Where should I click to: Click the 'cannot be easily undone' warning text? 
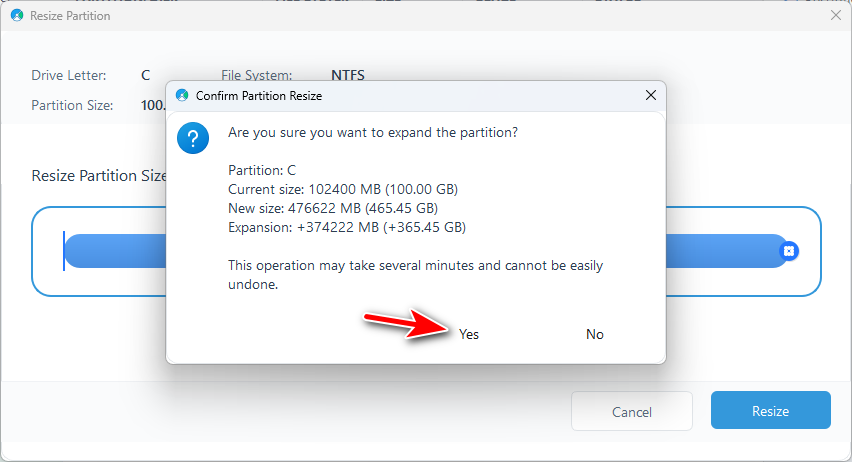415,275
